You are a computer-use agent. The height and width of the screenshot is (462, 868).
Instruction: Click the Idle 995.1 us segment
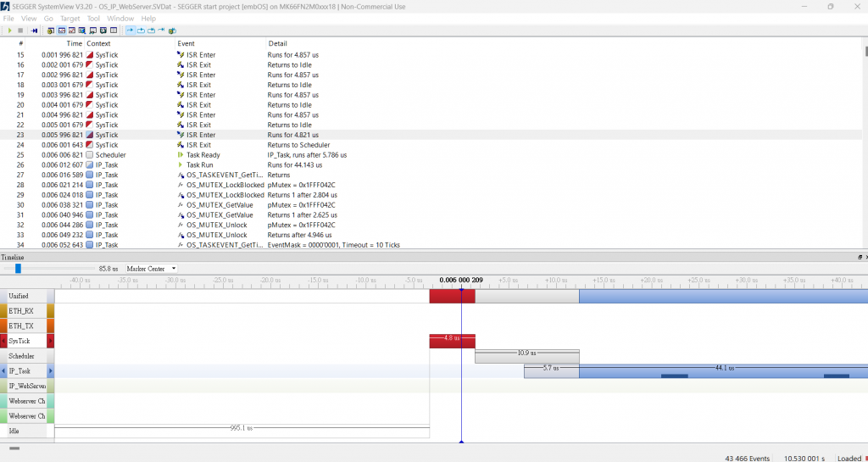242,431
